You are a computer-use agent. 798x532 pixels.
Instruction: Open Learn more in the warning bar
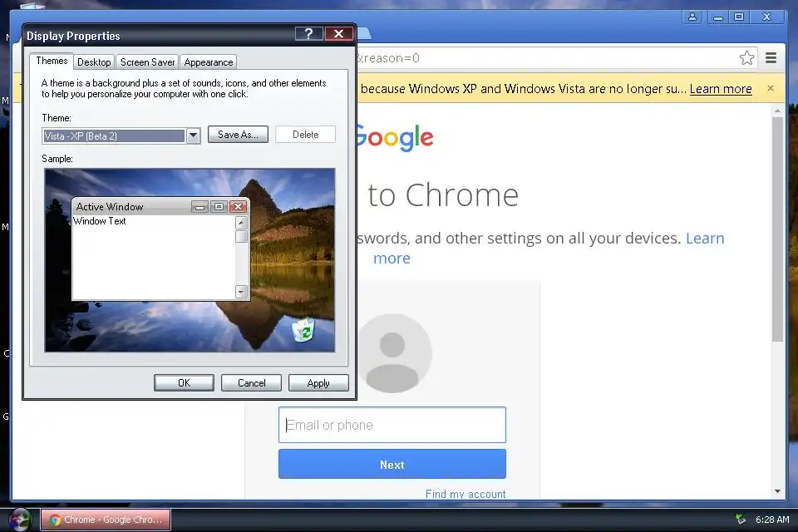pyautogui.click(x=721, y=89)
